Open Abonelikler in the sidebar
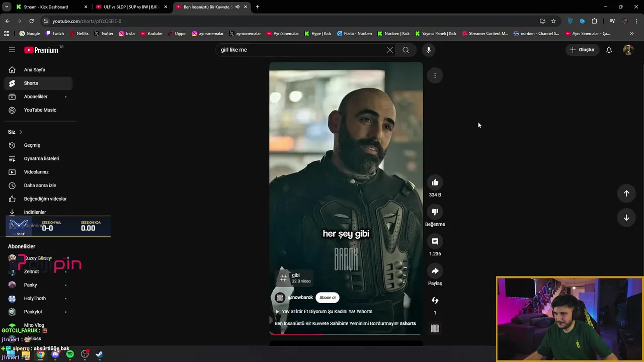Image resolution: width=644 pixels, height=362 pixels. [x=38, y=97]
